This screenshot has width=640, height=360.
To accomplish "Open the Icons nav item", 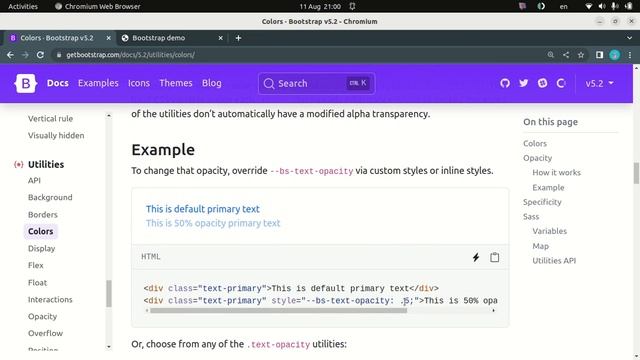I will 139,83.
